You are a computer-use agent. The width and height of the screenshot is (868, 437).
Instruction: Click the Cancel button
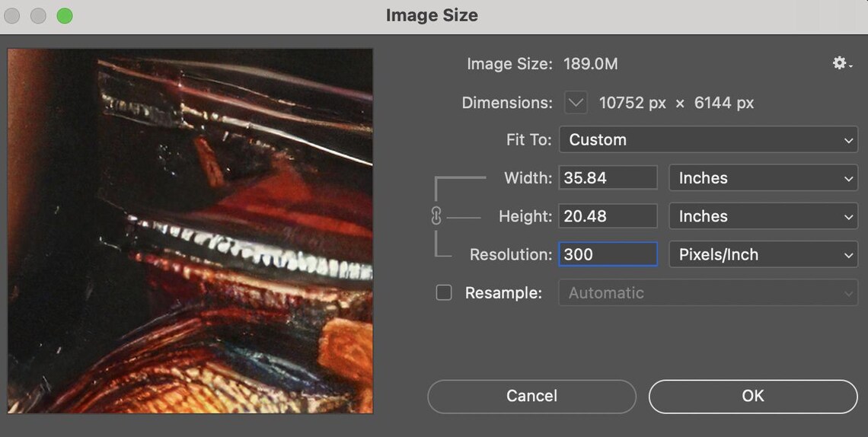tap(531, 396)
